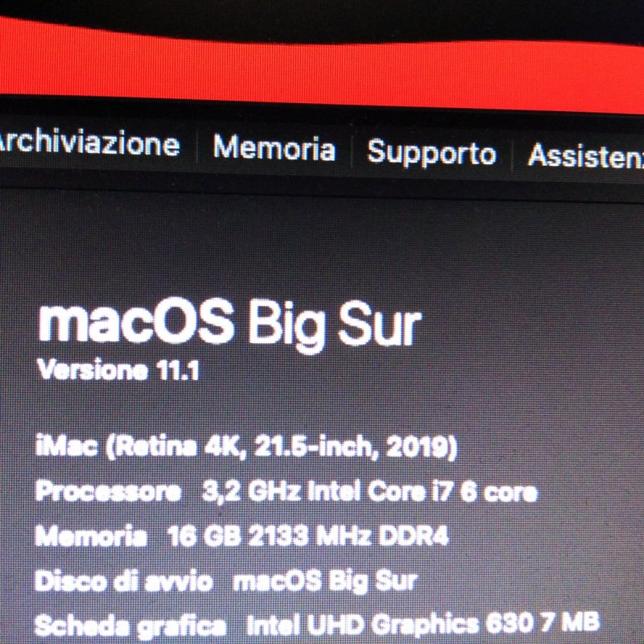Screen dimensions: 644x644
Task: Click the Scheda grafica label
Action: click(x=130, y=626)
